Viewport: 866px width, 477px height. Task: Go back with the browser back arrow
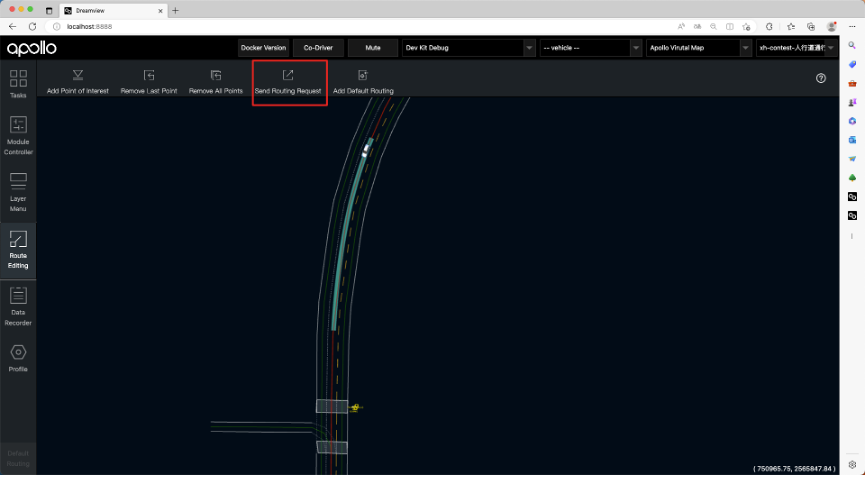(13, 26)
